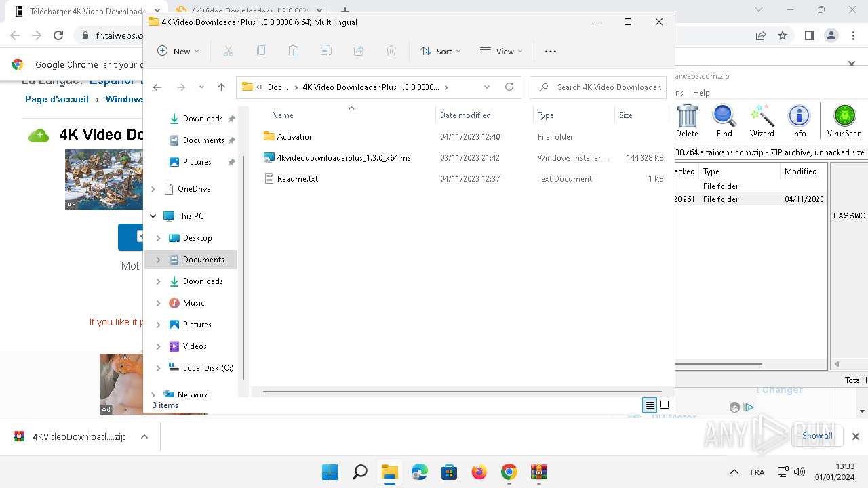Open the Help menu in WinRAR
This screenshot has width=868, height=488.
pyautogui.click(x=701, y=93)
